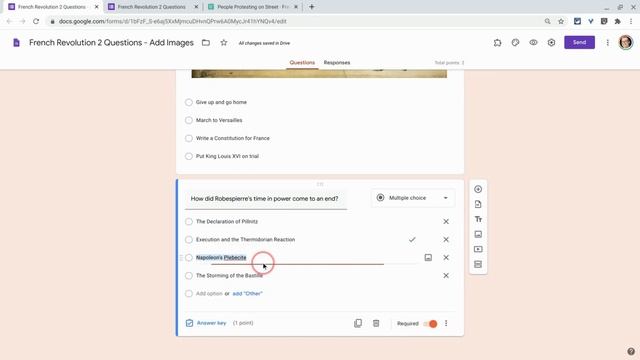Click radio beside The Storming of the Bastille

tap(189, 276)
